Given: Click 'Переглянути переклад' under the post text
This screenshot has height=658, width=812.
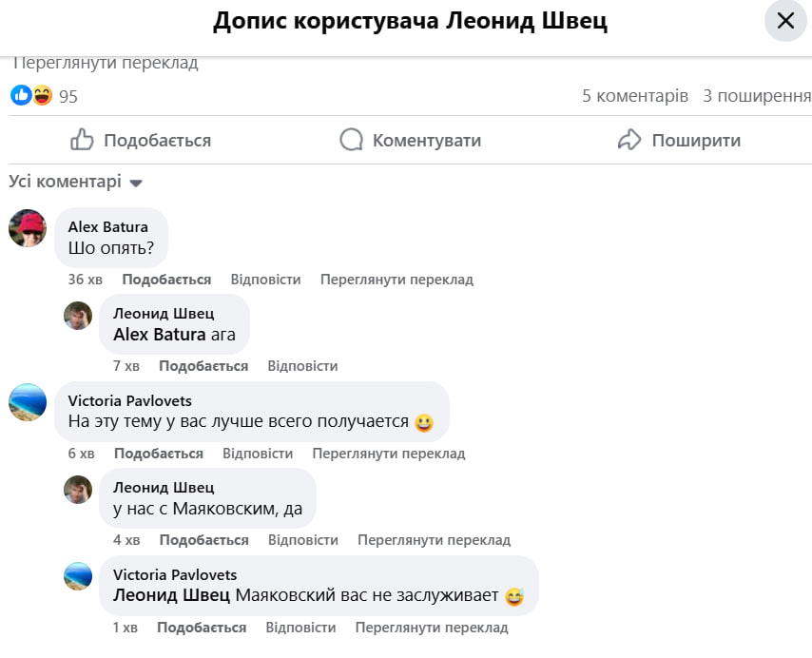Looking at the screenshot, I should point(106,63).
